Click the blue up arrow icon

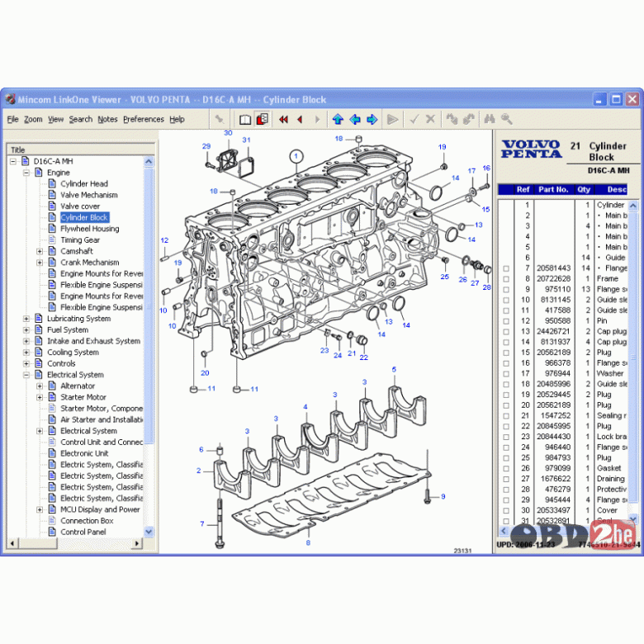338,120
